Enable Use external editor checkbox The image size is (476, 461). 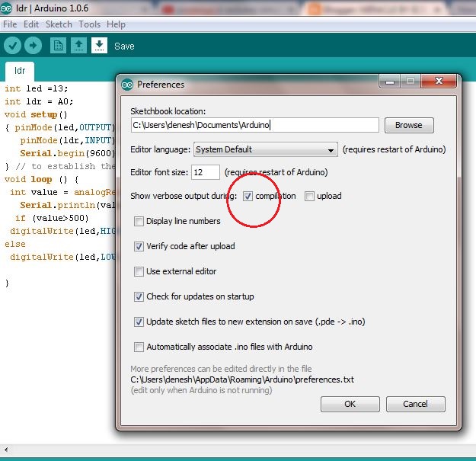point(139,271)
